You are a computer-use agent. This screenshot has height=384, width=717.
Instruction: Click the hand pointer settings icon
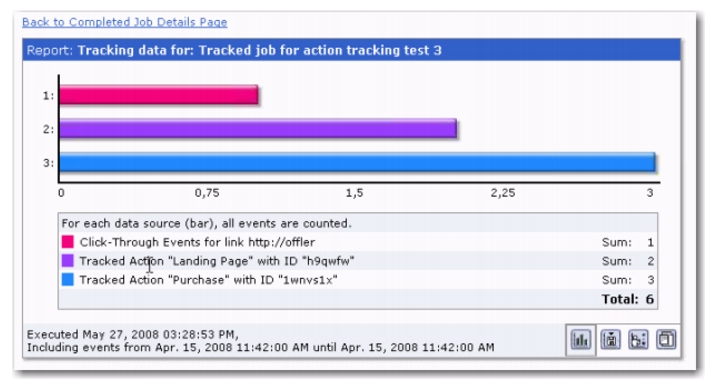click(638, 340)
